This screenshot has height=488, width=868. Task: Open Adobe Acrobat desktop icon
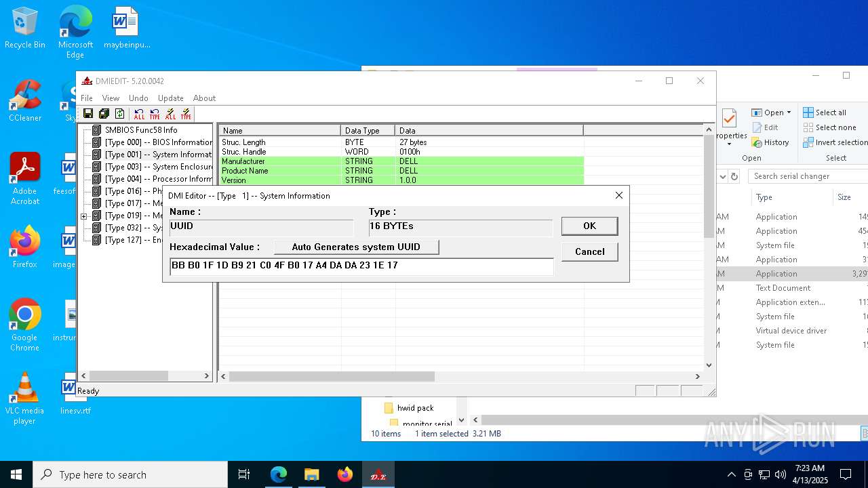click(x=25, y=179)
